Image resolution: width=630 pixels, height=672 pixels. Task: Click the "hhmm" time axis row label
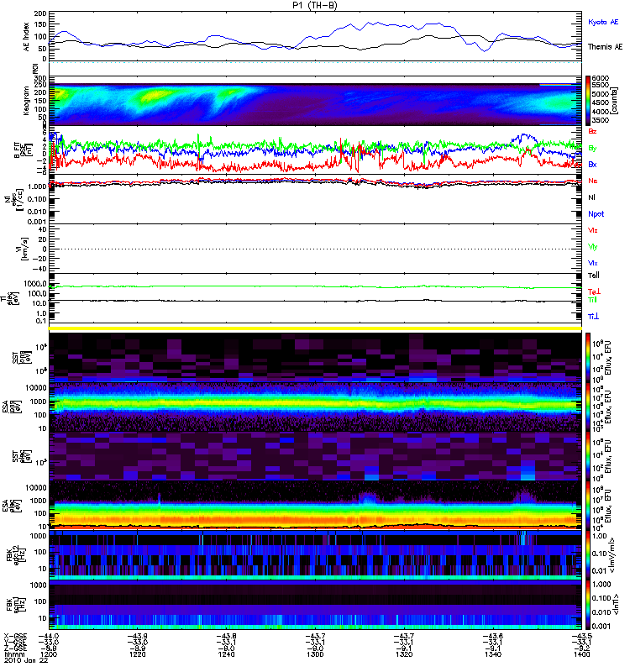(x=13, y=654)
